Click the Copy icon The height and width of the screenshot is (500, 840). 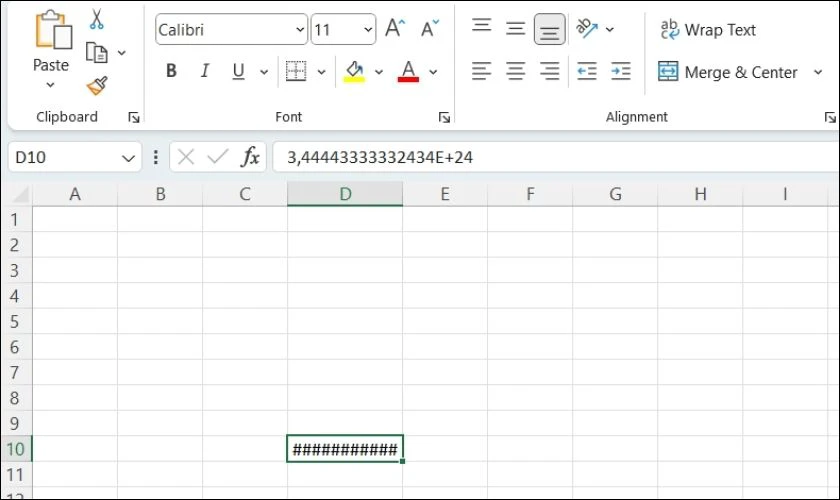(x=97, y=53)
